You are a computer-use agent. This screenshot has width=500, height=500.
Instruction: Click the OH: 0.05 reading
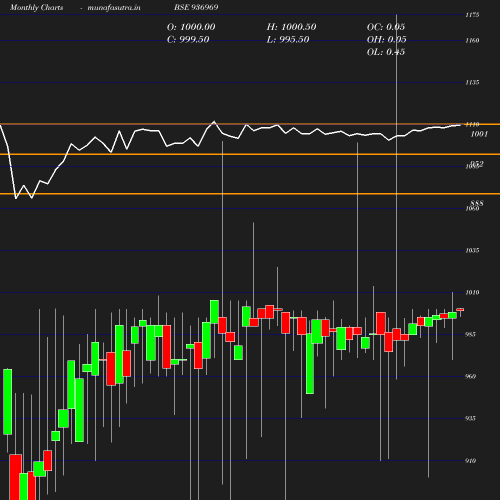(x=387, y=39)
